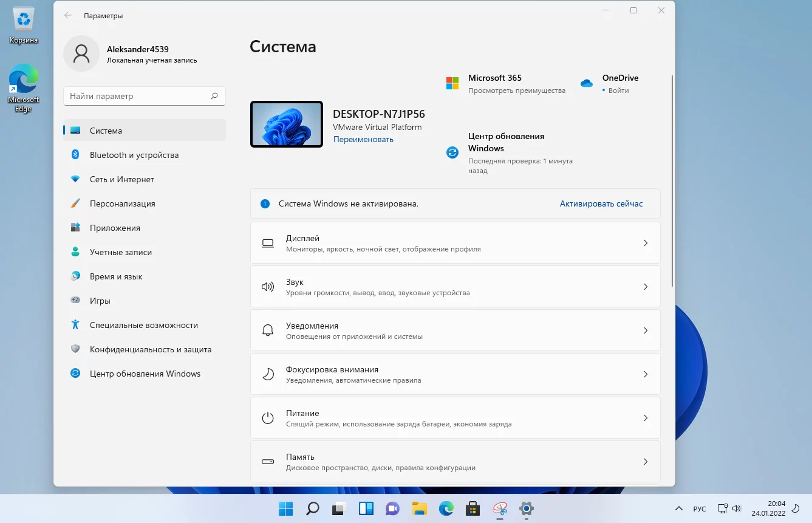Click the Windows Update refresh icon at top
Screen dimensions: 812x523
452,152
